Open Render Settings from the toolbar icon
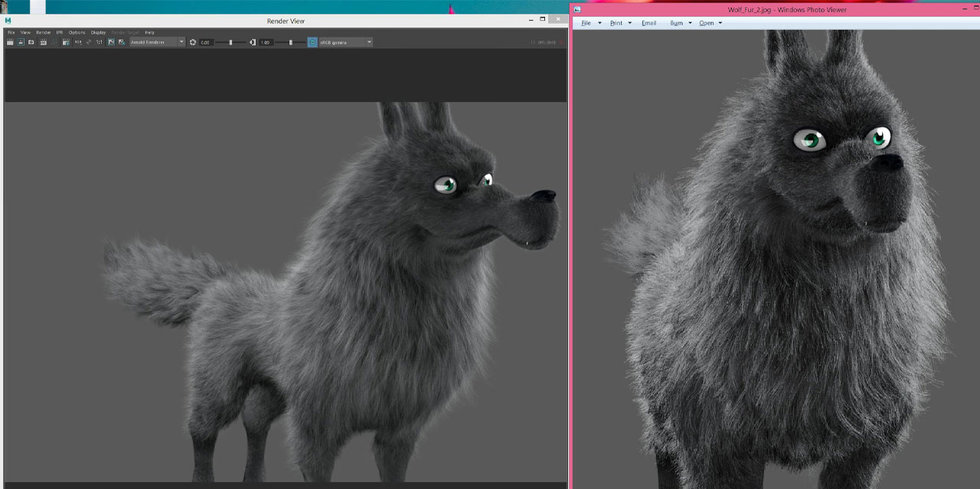The width and height of the screenshot is (980, 489). [67, 42]
